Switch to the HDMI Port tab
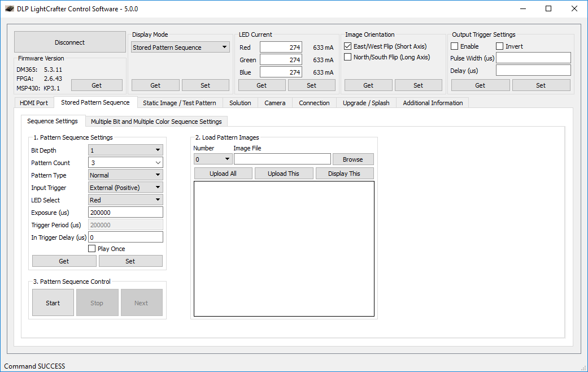Viewport: 588px width, 372px height. pos(34,103)
